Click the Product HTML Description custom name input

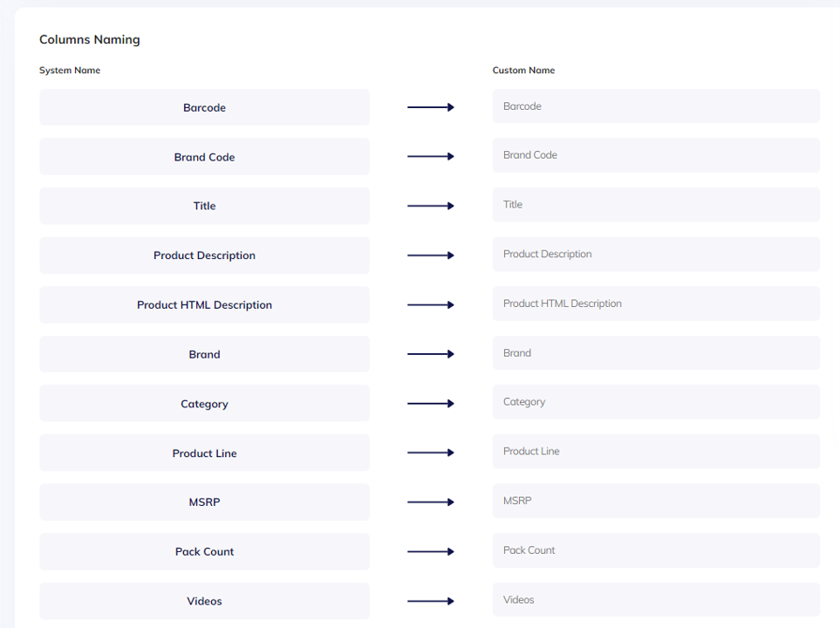(x=655, y=304)
